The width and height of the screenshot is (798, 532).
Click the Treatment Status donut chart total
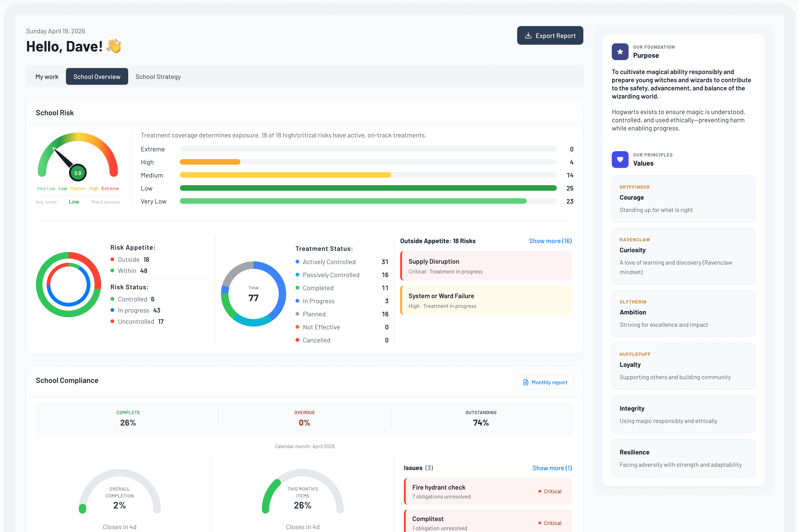254,294
